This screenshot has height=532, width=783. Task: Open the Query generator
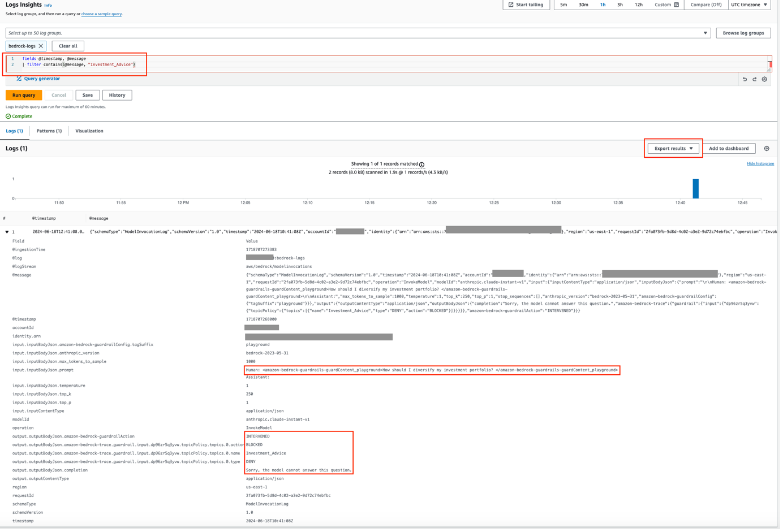click(42, 79)
